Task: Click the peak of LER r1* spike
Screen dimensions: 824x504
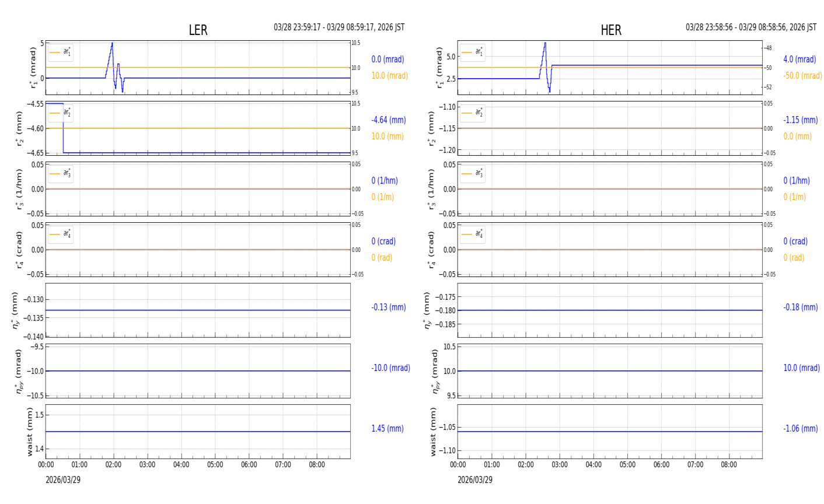Action: point(112,43)
